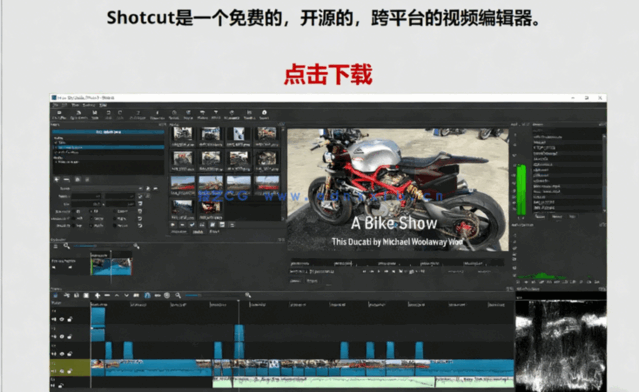Click the timeline Overwrite down-arrow icon
The width and height of the screenshot is (639, 392).
click(x=126, y=295)
